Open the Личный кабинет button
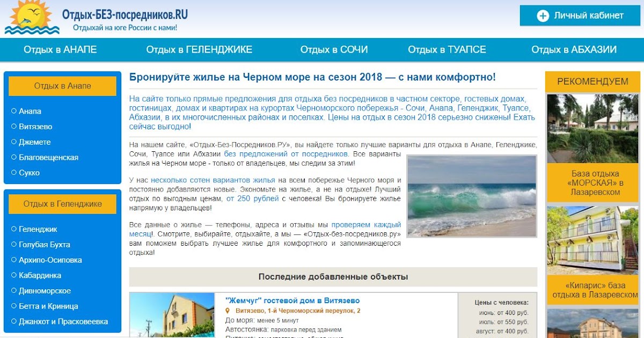Screen dimensions: 644x338 580,16
